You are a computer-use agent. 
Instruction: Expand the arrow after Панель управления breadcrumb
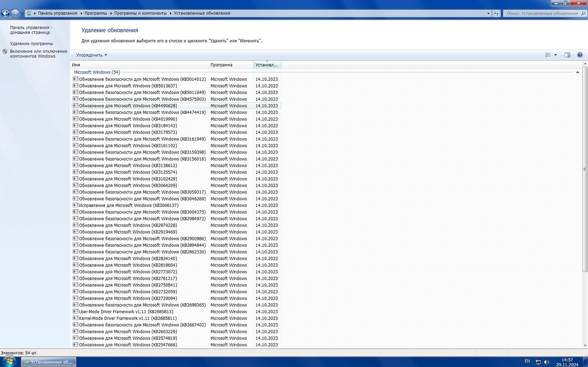pyautogui.click(x=81, y=13)
